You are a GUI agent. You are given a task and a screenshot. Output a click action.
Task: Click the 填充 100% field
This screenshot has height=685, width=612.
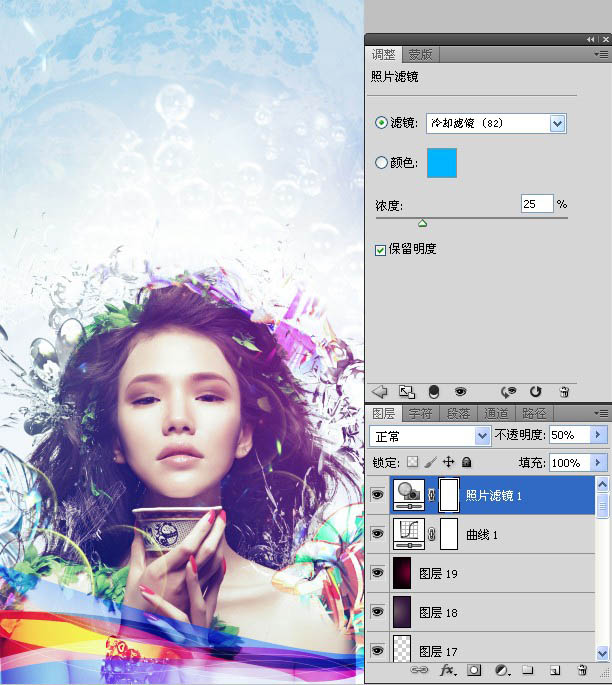[570, 462]
